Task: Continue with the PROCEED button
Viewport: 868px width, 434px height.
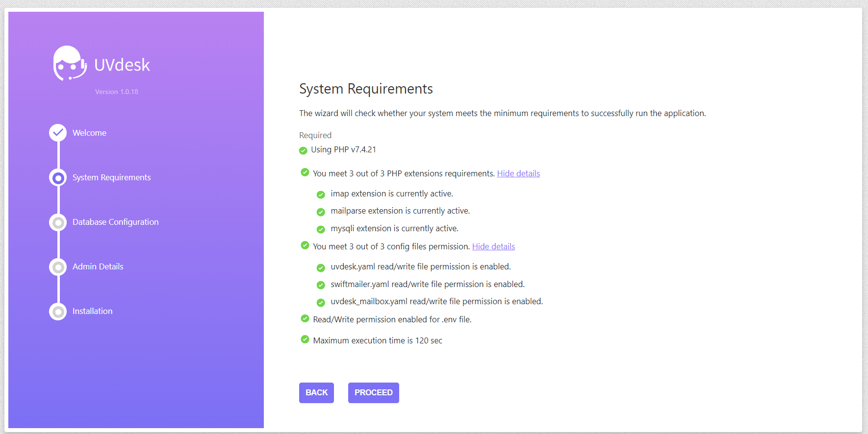Action: coord(374,393)
